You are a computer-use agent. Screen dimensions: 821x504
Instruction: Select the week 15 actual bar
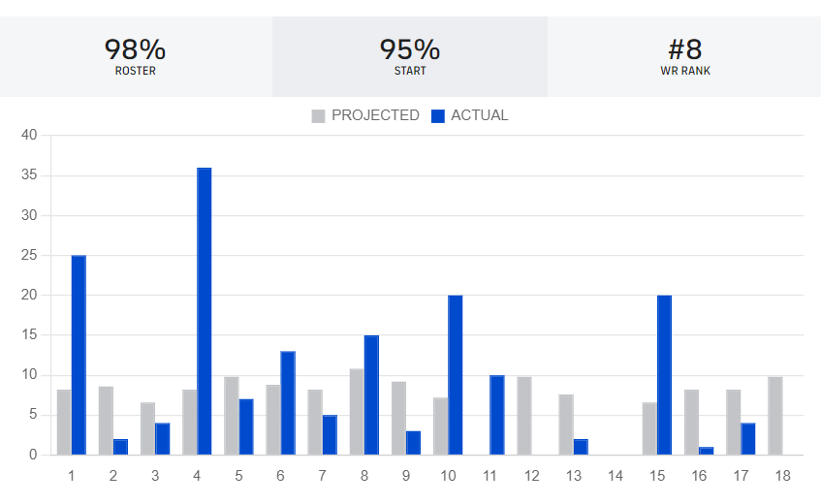[664, 375]
